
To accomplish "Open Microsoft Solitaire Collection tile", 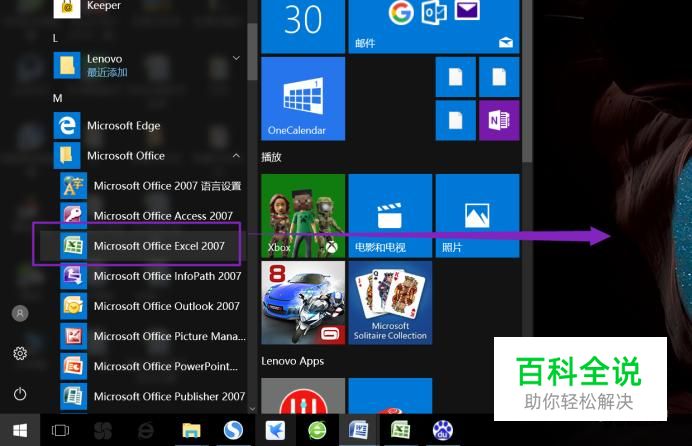I will (390, 303).
